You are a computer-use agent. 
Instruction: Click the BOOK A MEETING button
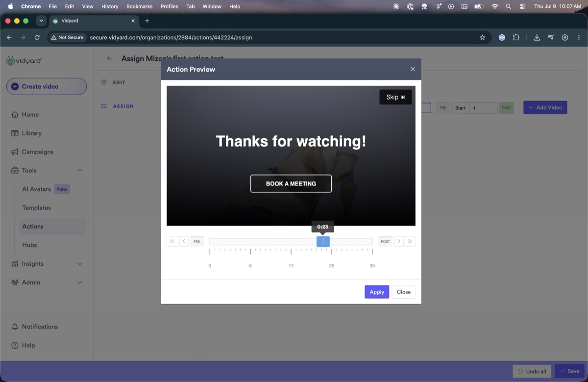coord(291,183)
